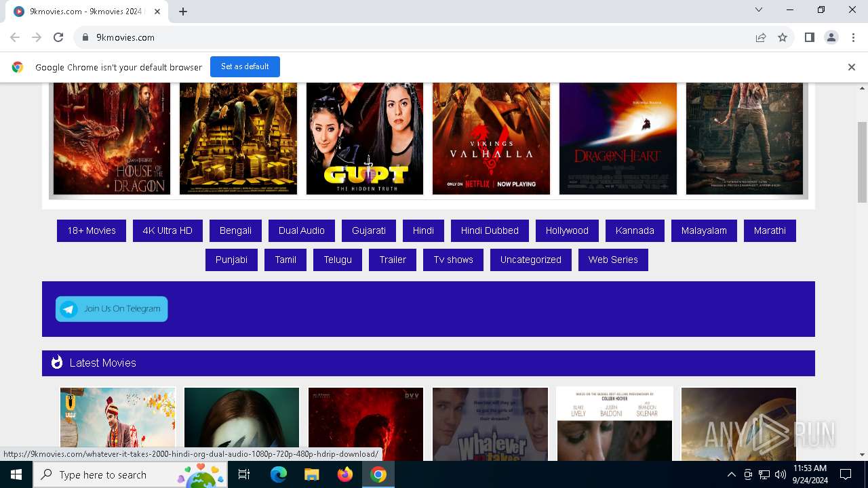Show hidden system tray icons

tap(731, 474)
